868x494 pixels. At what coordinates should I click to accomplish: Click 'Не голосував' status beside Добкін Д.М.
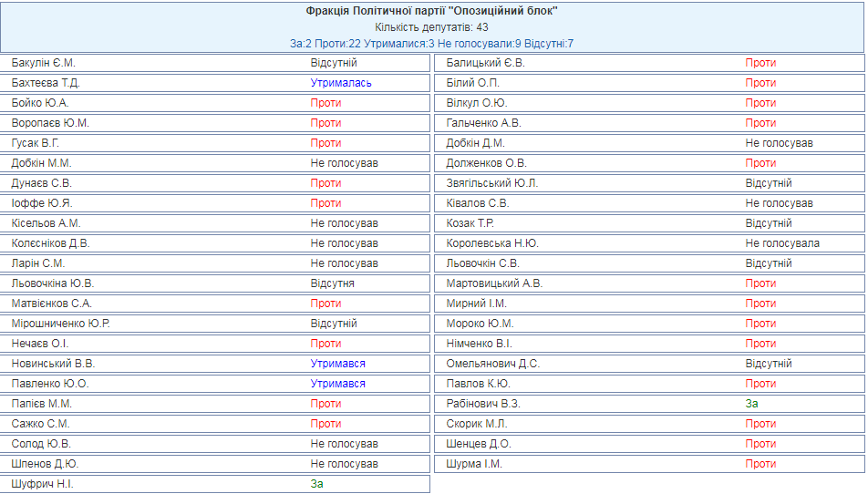point(779,143)
